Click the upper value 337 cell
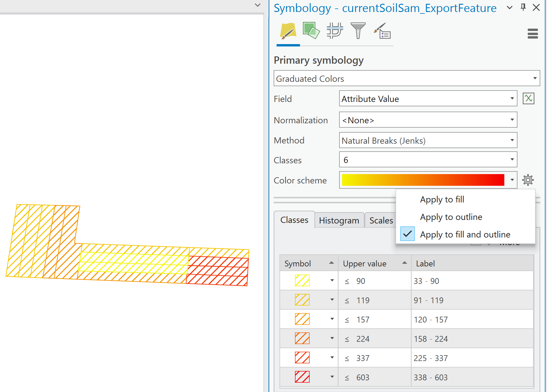The height and width of the screenshot is (392, 547). pos(375,358)
